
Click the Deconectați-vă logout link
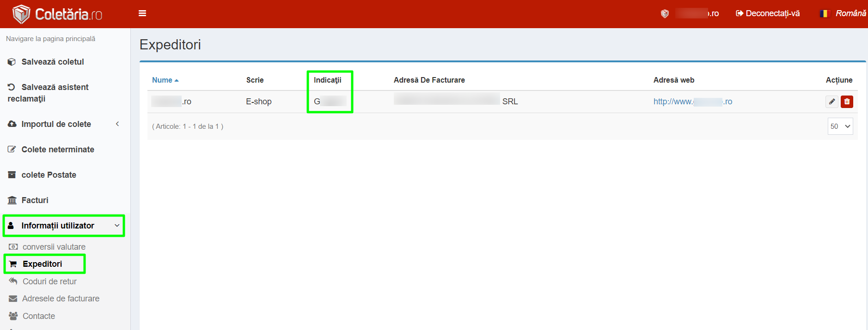tap(768, 13)
